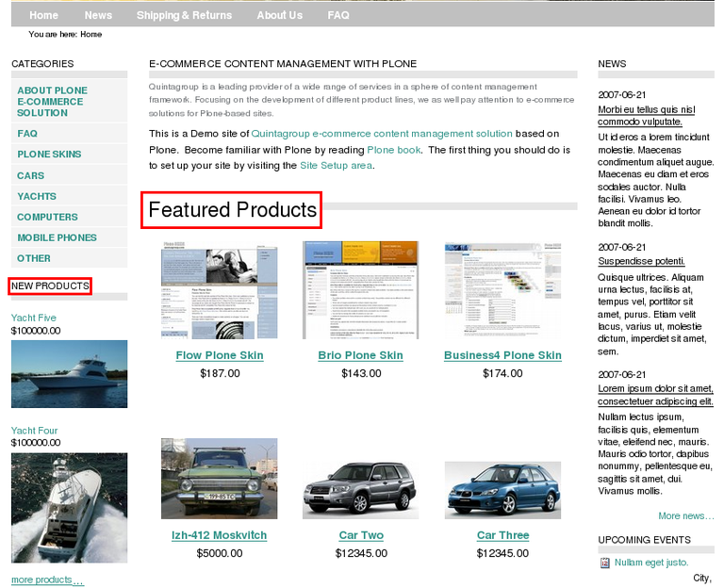Open Lorem ipsum dolor sit amet news item

tap(656, 395)
